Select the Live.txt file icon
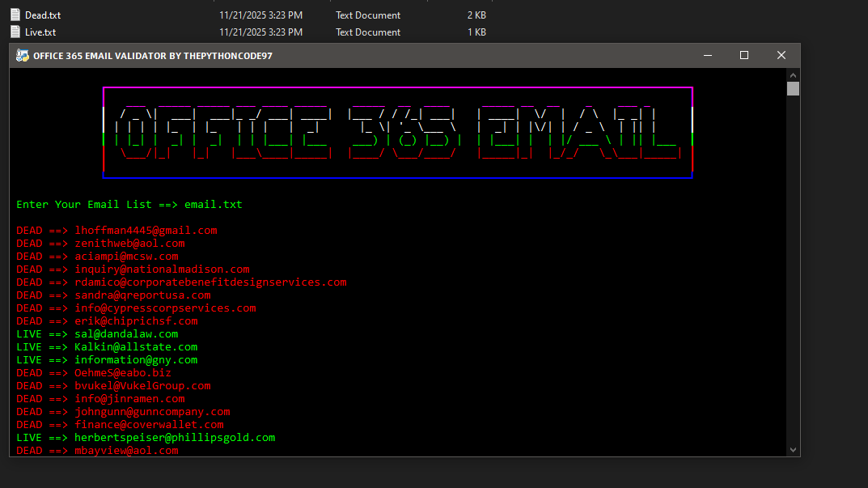 pyautogui.click(x=15, y=32)
